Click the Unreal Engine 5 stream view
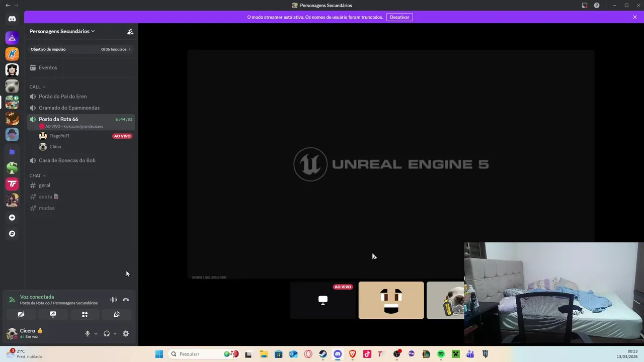Image resolution: width=644 pixels, height=362 pixels. (x=391, y=164)
